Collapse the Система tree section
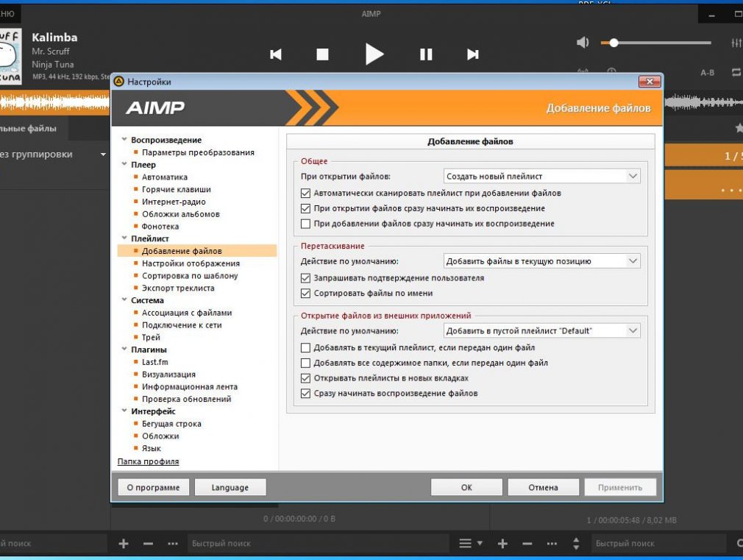Viewport: 743px width, 560px height. pyautogui.click(x=124, y=300)
